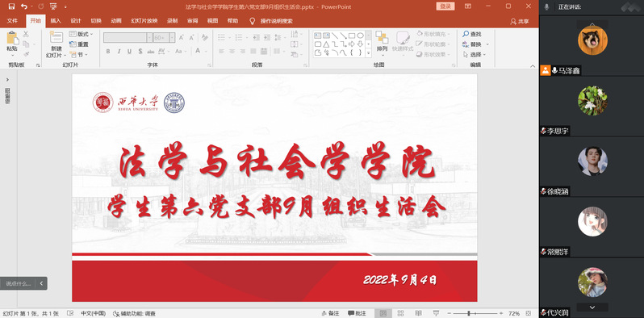644x318 pixels.
Task: Expand the collapsed slide thumbnail pane
Action: 7,80
